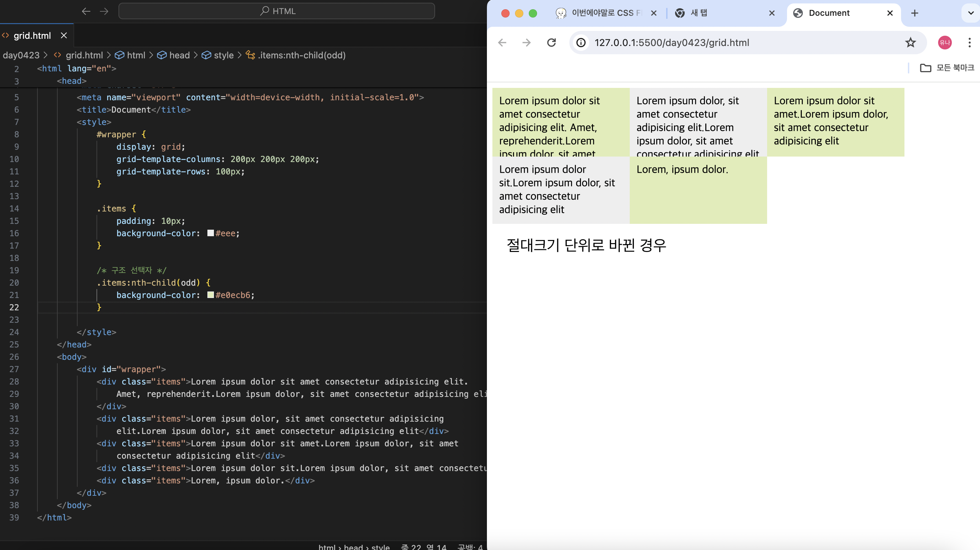Click the #eee color swatch
The height and width of the screenshot is (550, 980).
click(x=211, y=233)
